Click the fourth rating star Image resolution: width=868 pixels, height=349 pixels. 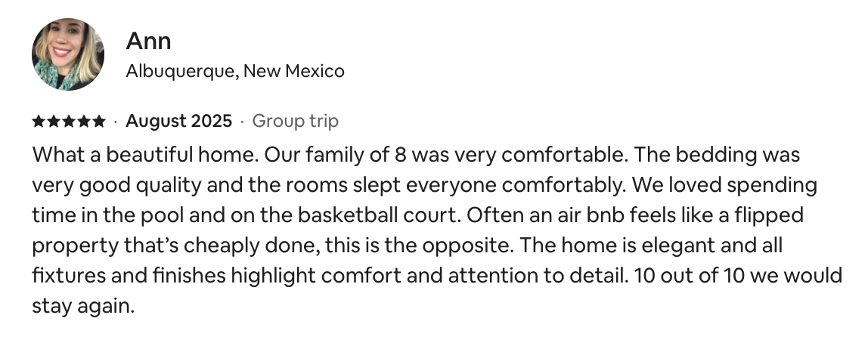(x=84, y=121)
